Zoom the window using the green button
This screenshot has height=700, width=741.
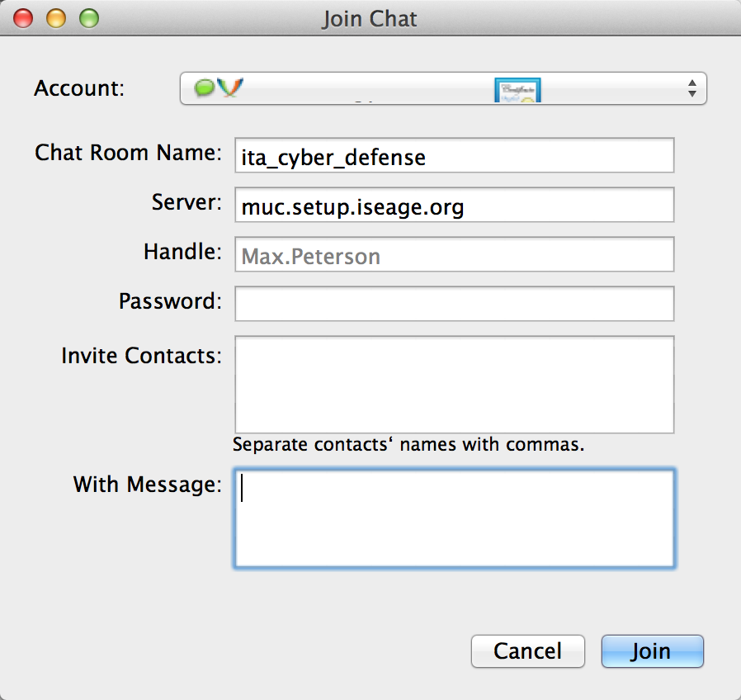coord(89,18)
